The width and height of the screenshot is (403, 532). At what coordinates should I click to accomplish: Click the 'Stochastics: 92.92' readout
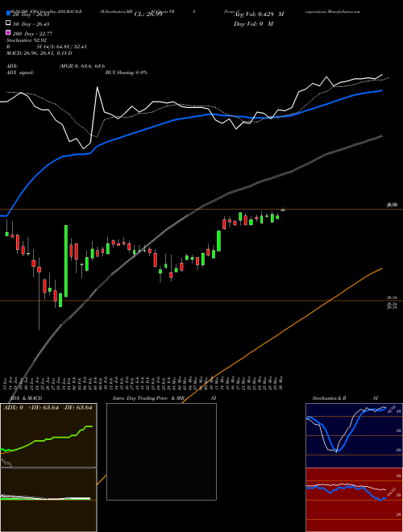coord(27,40)
